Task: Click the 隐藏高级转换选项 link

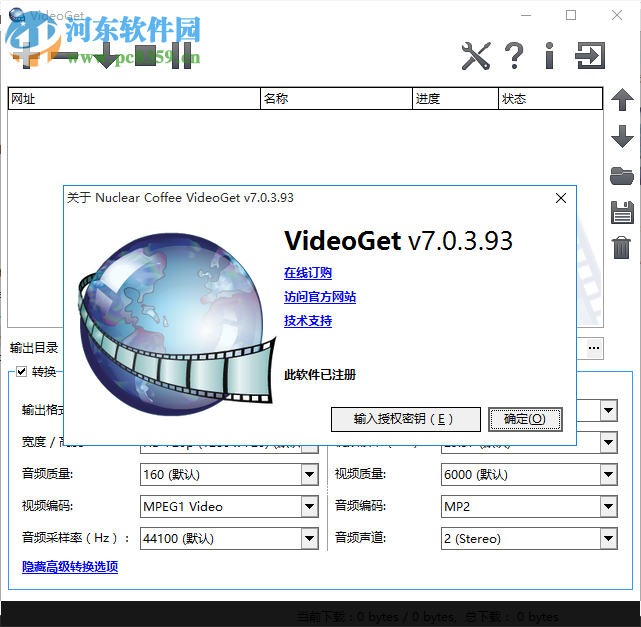Action: (x=70, y=567)
